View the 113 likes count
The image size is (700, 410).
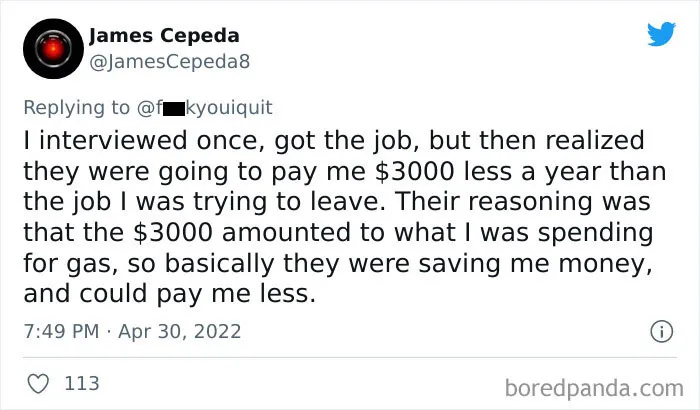(82, 384)
